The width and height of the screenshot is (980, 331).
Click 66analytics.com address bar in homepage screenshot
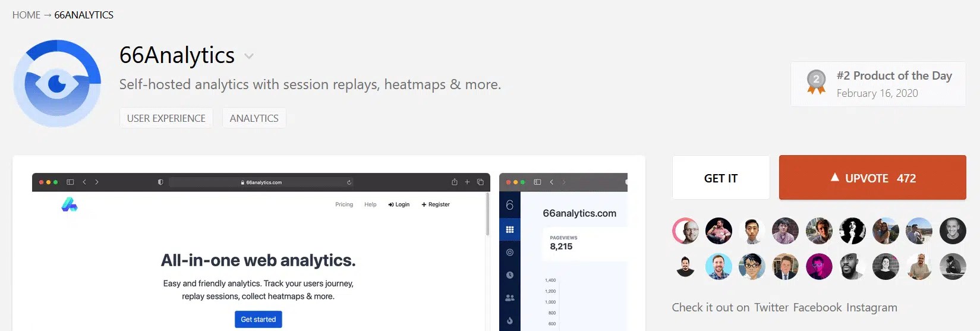click(261, 182)
